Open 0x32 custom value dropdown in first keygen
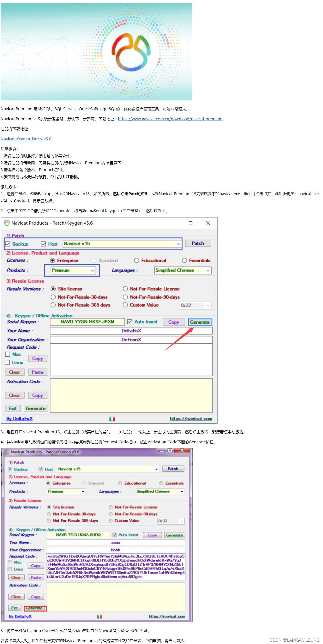The image size is (323, 644). pyautogui.click(x=208, y=306)
